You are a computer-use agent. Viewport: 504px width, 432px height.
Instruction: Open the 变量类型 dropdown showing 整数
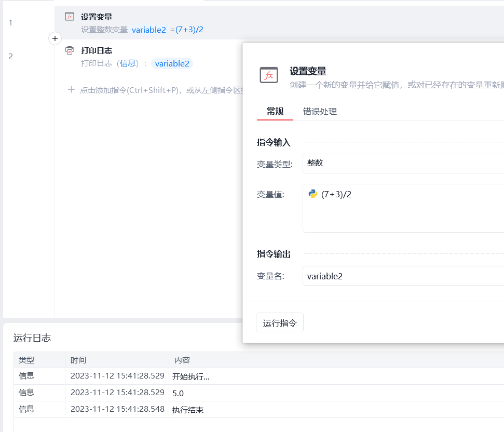(403, 163)
